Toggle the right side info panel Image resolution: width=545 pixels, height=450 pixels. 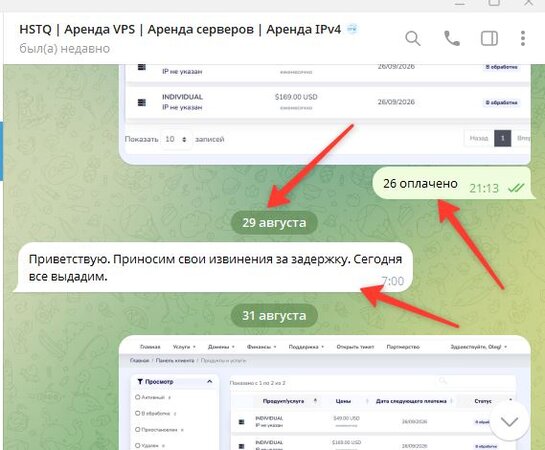click(489, 38)
